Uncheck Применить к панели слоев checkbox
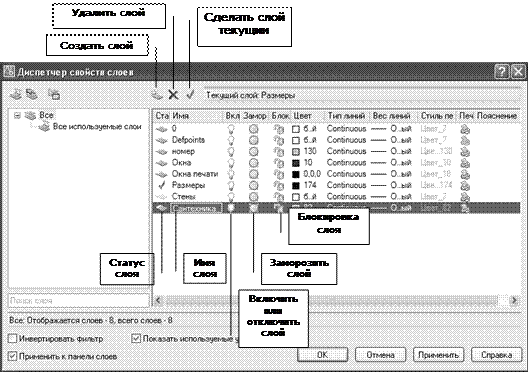 point(12,356)
